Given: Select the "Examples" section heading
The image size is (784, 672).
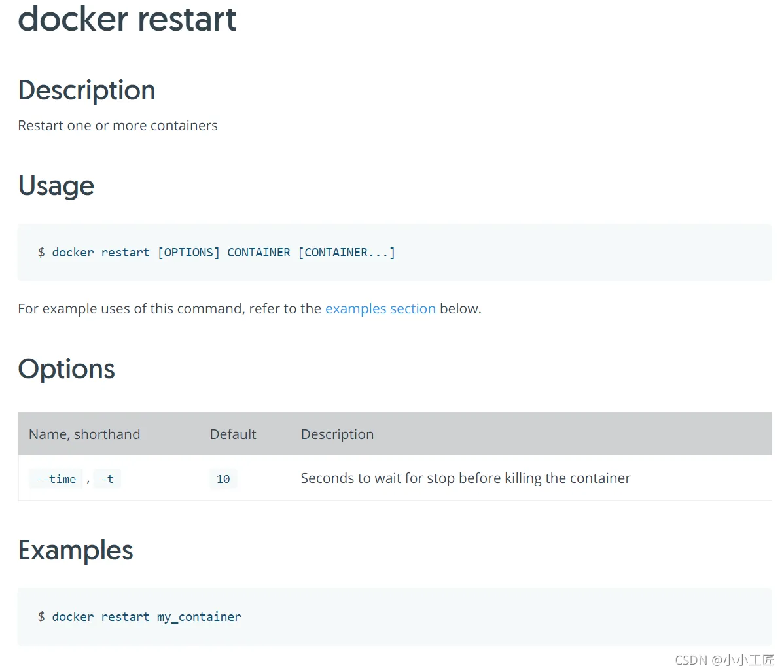Looking at the screenshot, I should [x=75, y=550].
